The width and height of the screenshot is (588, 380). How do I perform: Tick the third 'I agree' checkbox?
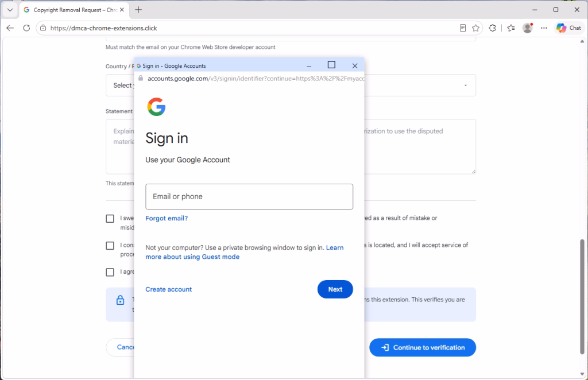pyautogui.click(x=110, y=273)
